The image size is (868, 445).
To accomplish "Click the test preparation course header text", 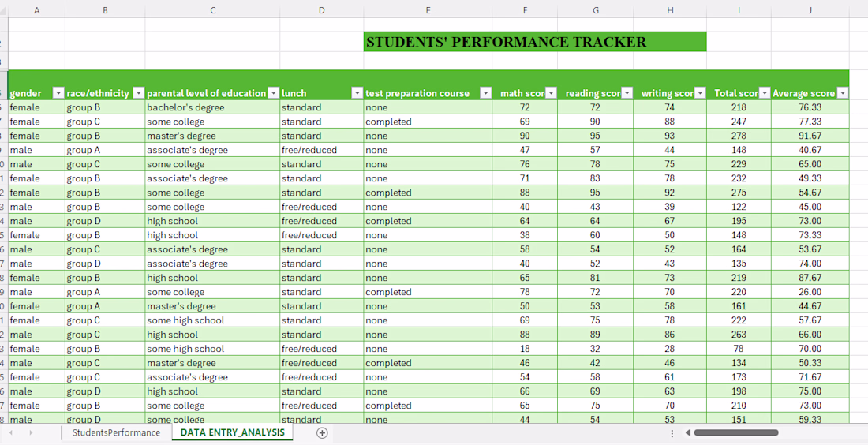I will (x=417, y=94).
